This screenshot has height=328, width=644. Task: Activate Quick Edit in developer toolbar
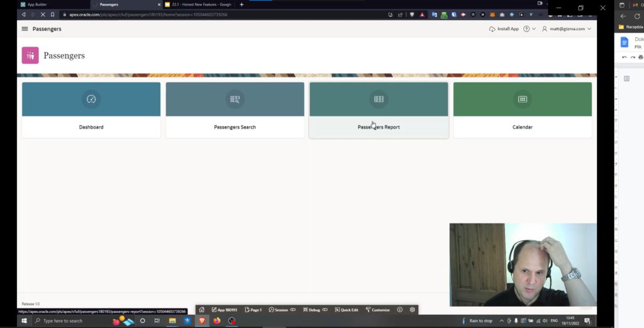[x=347, y=310]
